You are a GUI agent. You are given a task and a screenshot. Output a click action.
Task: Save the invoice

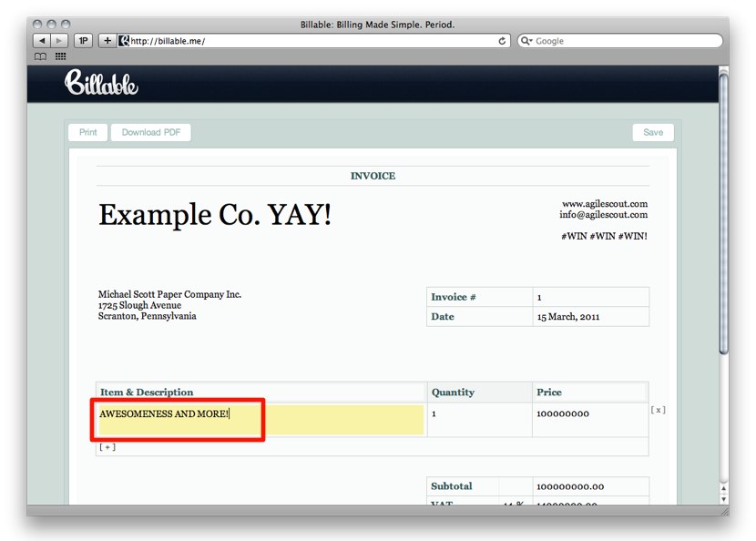point(653,132)
